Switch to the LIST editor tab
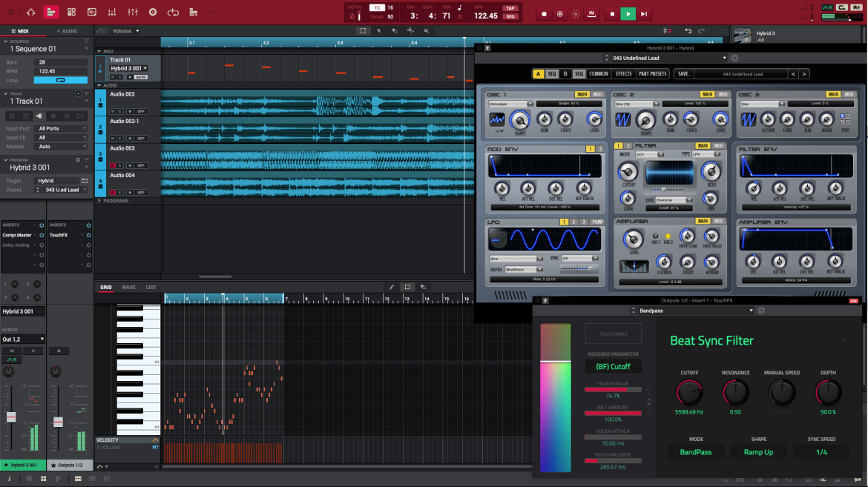 coord(151,287)
